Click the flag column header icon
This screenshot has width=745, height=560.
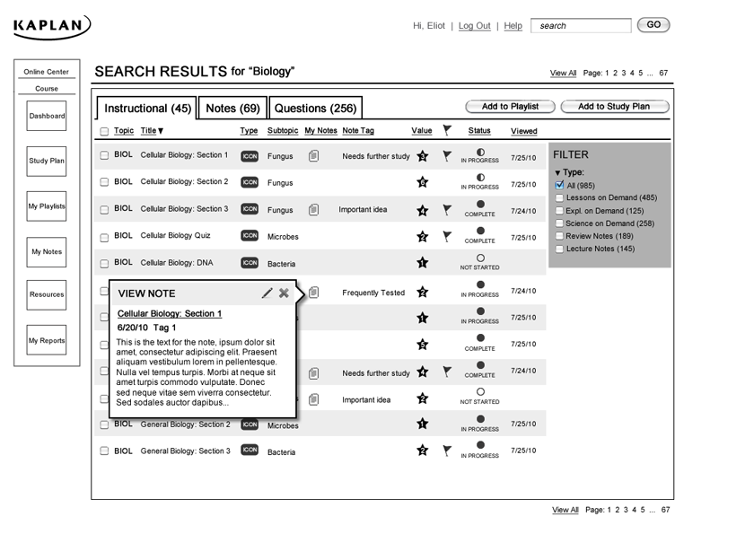447,131
